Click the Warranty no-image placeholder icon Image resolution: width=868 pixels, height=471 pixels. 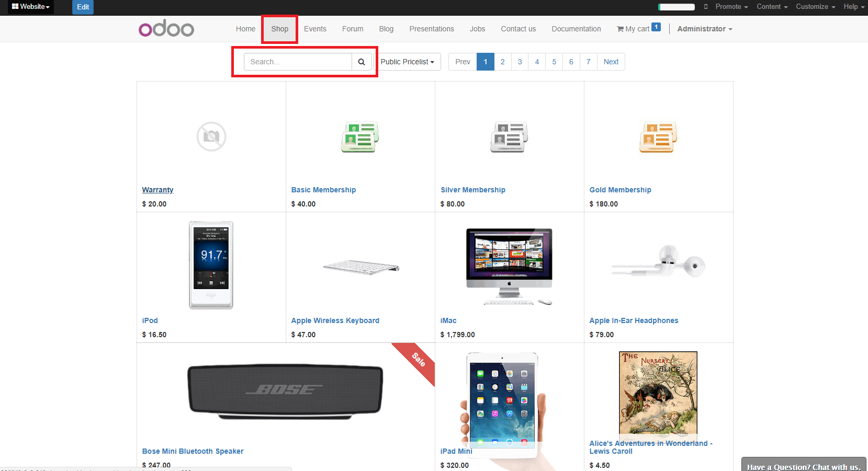tap(211, 137)
